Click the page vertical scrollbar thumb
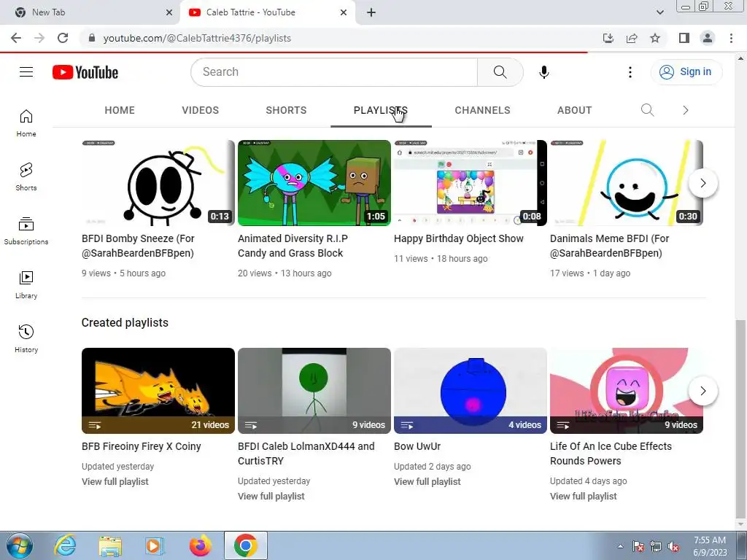The width and height of the screenshot is (747, 560). (740, 418)
